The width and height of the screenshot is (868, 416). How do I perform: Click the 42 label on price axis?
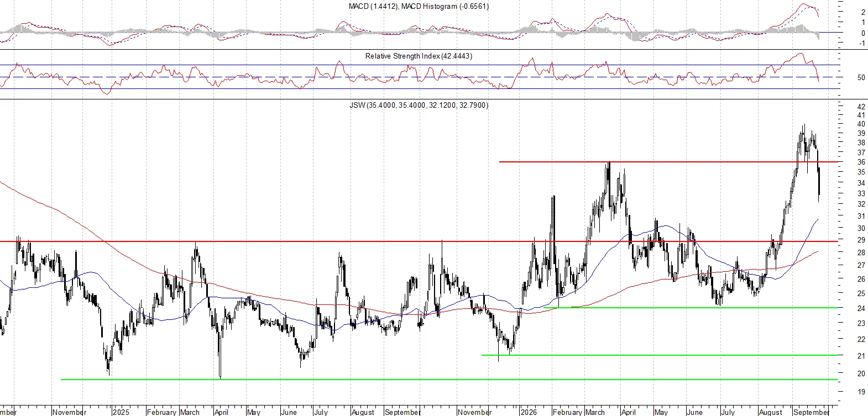click(x=861, y=107)
